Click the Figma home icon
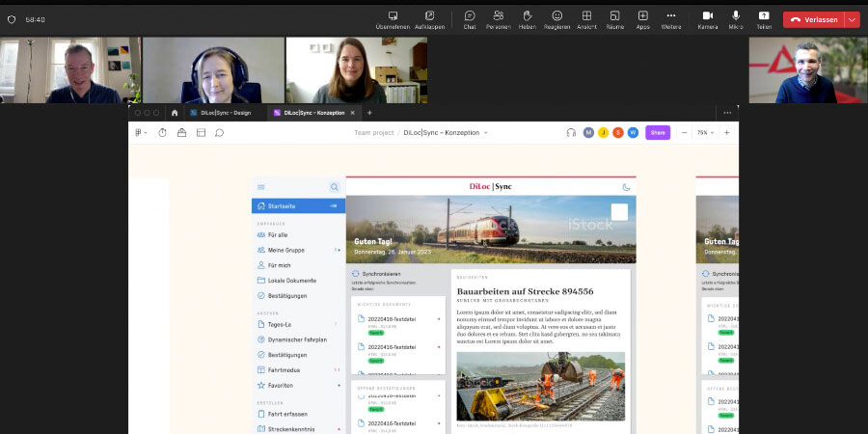 (x=175, y=113)
